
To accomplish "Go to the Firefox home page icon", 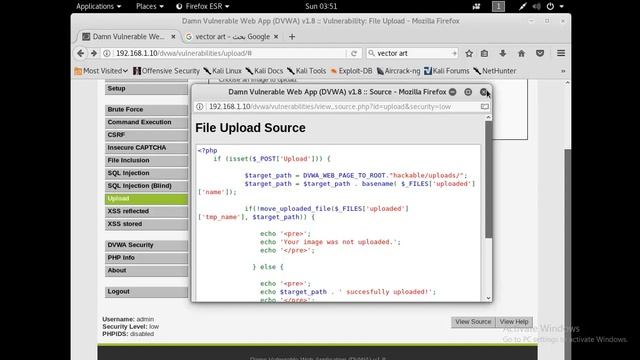I will (x=521, y=53).
